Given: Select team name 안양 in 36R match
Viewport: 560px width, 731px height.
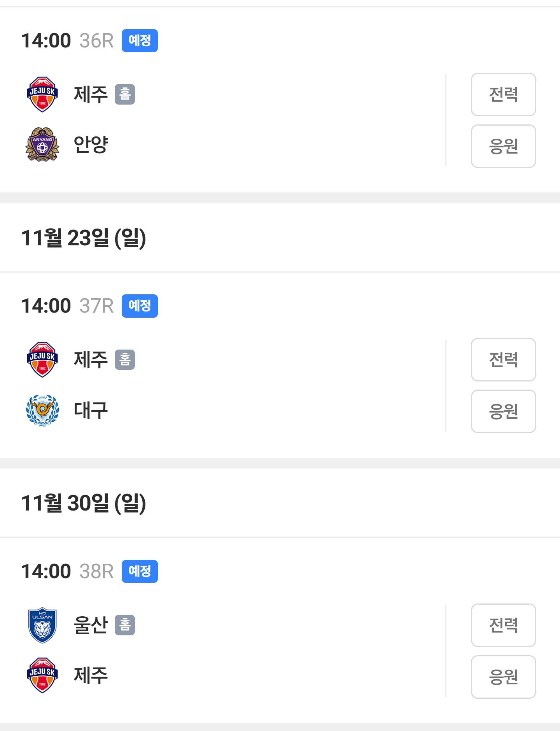Looking at the screenshot, I should tap(91, 144).
